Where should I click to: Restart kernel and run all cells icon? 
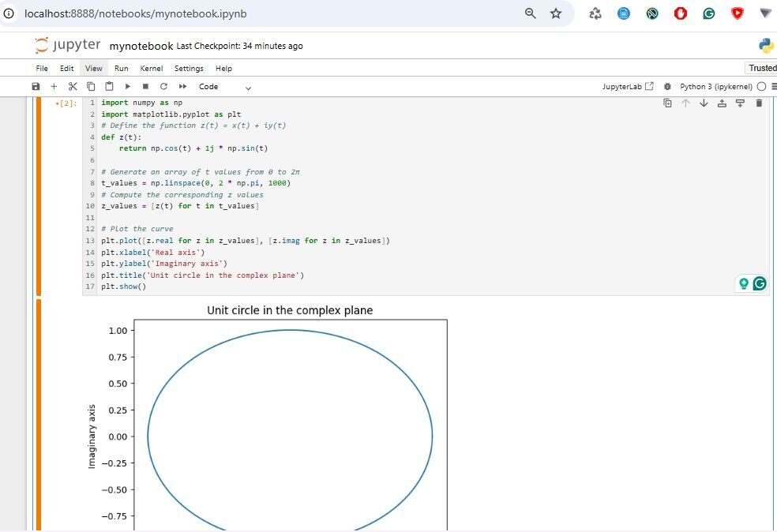point(182,86)
